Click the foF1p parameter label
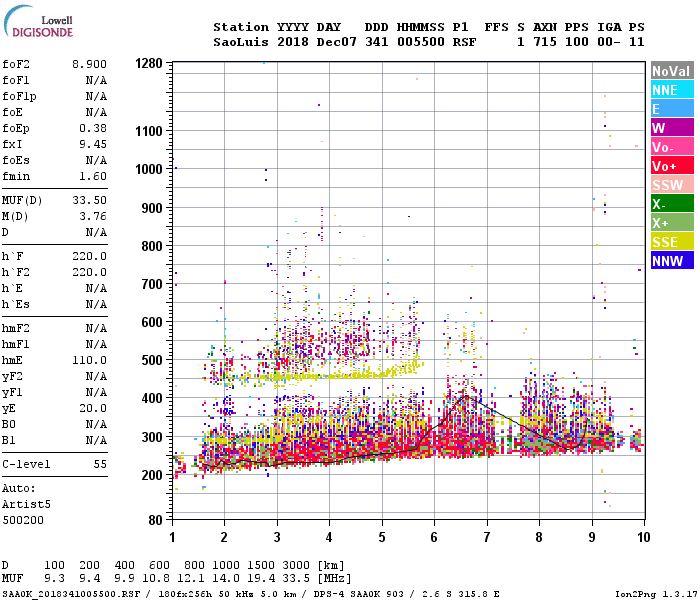 [19, 96]
